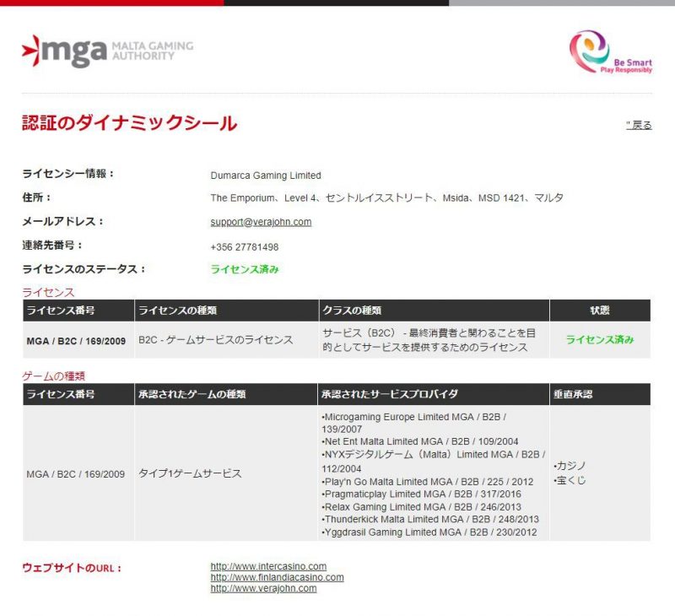Click the green ライセンス済み status under licensee info
Viewport: 675px width, 616px height.
click(245, 269)
